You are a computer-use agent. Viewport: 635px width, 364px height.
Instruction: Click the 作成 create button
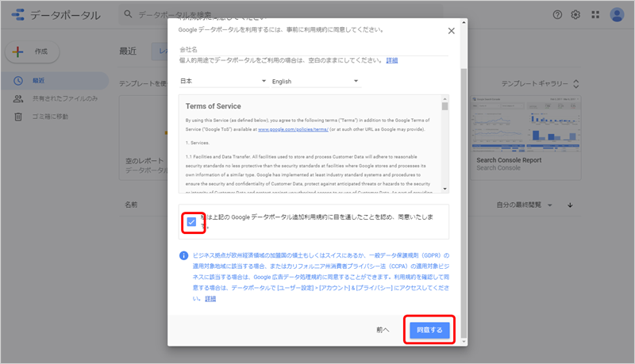33,52
